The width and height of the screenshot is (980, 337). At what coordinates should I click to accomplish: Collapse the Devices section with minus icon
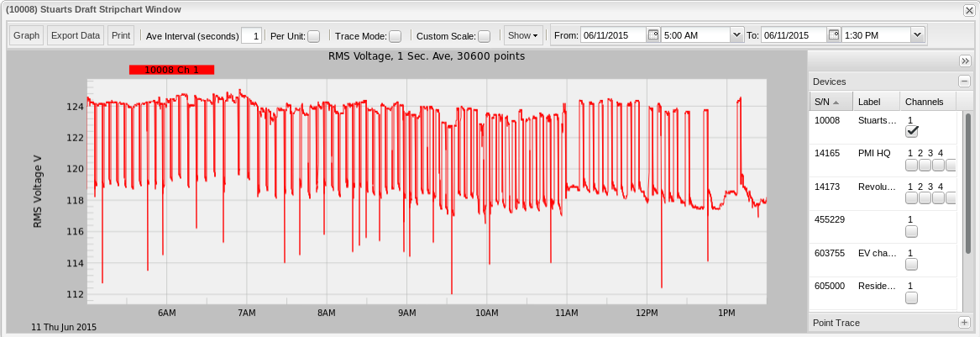[x=964, y=82]
